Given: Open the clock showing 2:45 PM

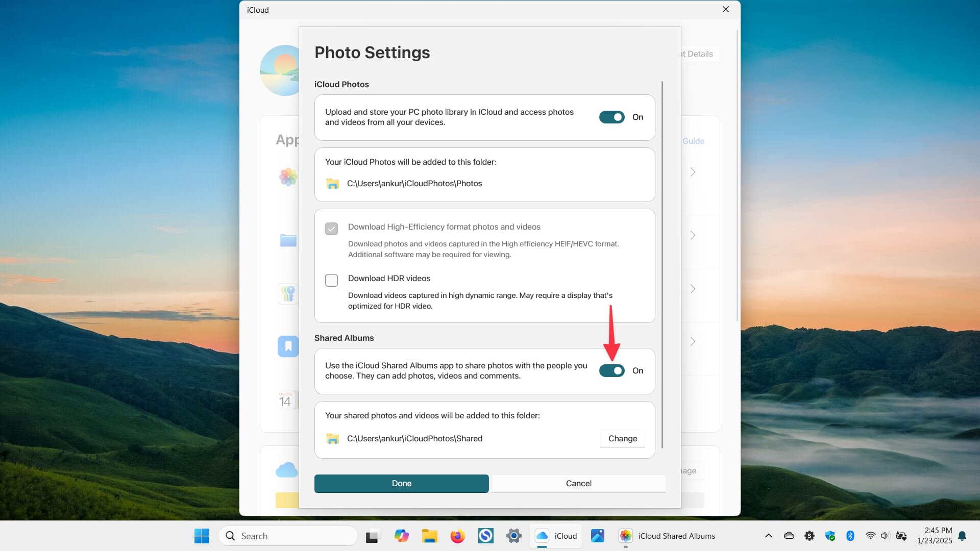Looking at the screenshot, I should coord(934,536).
